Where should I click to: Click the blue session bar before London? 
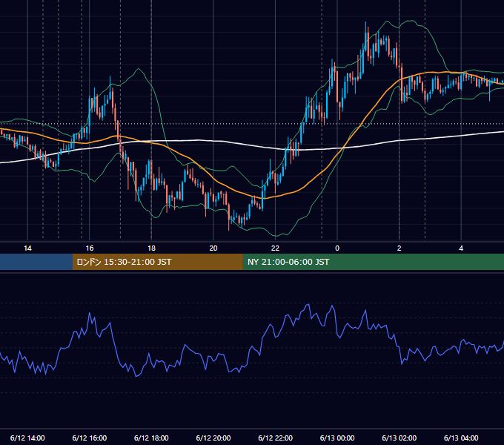[36, 262]
